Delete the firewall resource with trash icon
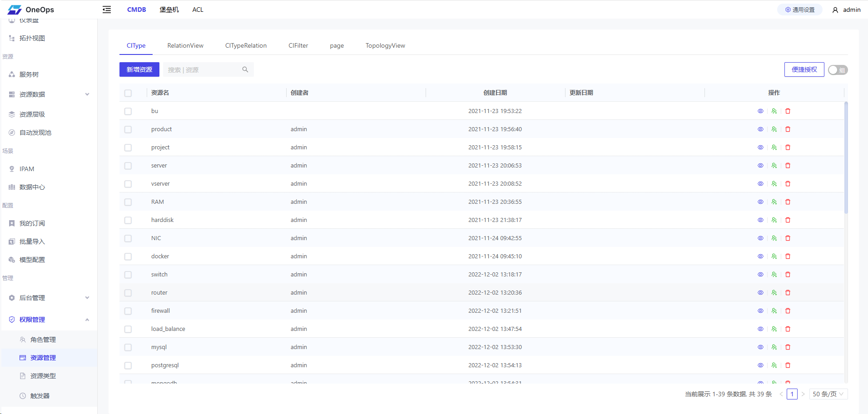 pyautogui.click(x=788, y=311)
